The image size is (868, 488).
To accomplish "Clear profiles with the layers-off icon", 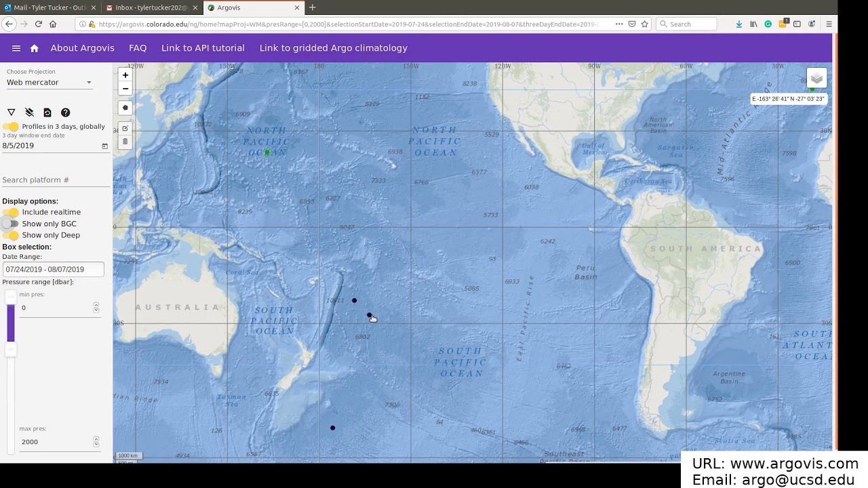I will click(x=29, y=113).
